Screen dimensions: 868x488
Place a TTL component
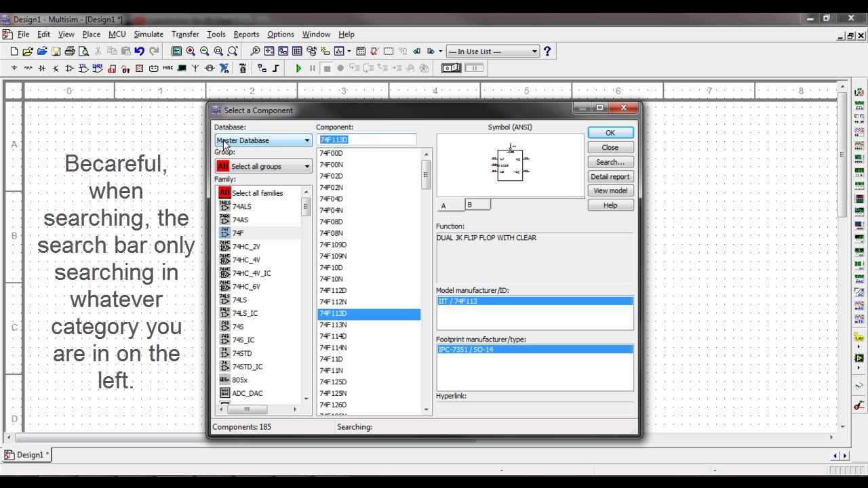(83, 68)
